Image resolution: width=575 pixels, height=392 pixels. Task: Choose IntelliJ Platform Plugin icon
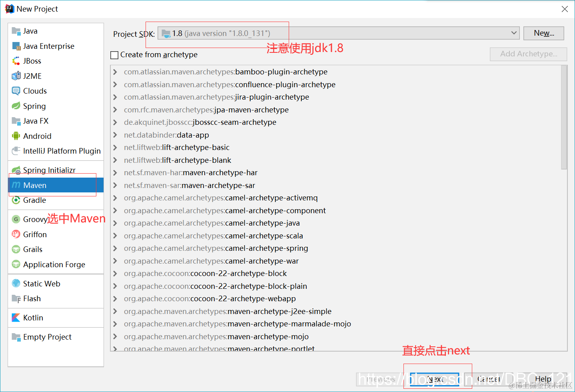16,151
